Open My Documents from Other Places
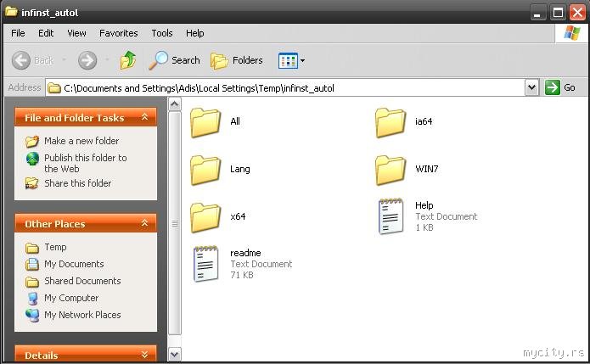The image size is (590, 364). click(x=74, y=264)
